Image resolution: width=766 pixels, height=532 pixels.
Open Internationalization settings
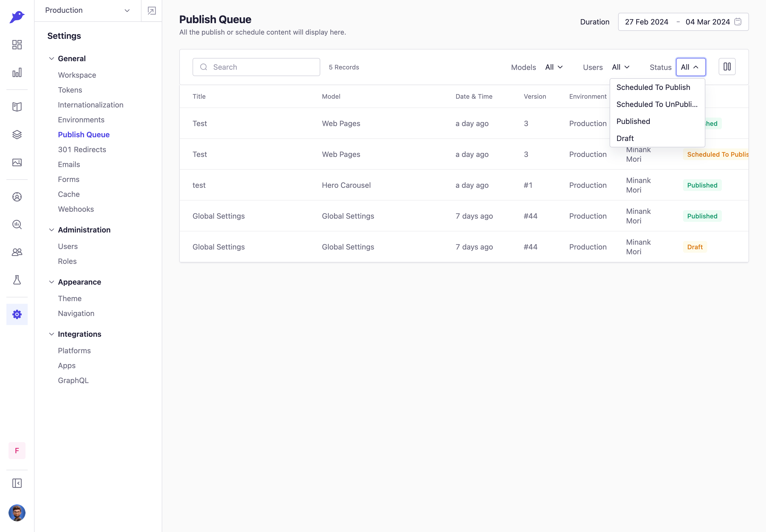coord(91,105)
